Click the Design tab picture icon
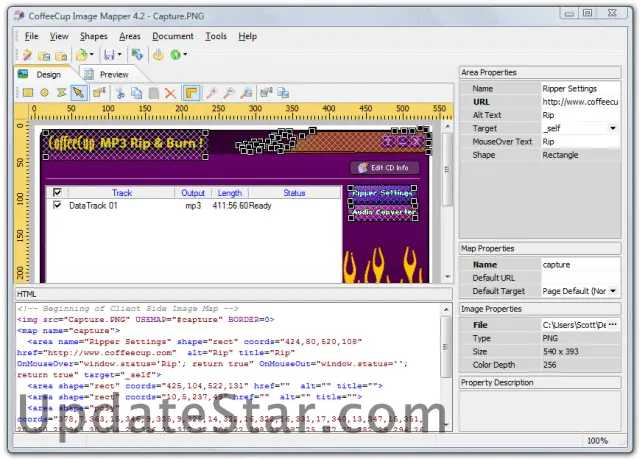 pos(23,74)
